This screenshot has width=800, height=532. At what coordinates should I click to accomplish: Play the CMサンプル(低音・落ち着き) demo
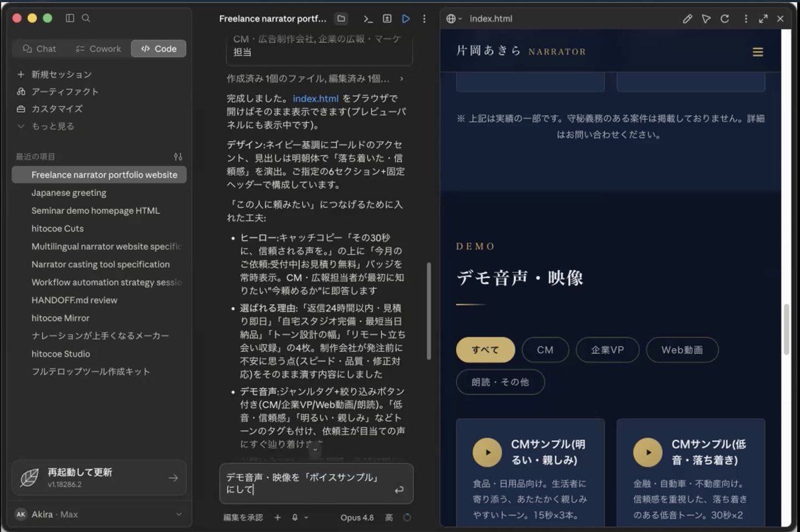click(x=648, y=451)
